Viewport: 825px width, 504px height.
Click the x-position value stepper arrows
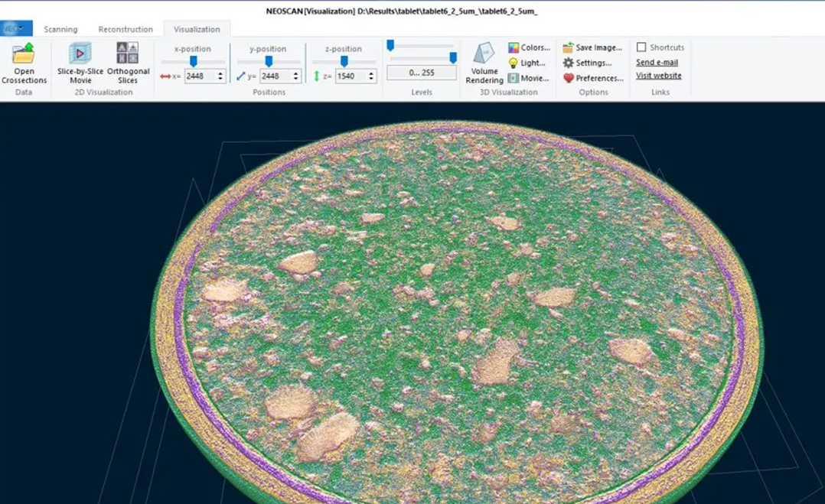click(220, 76)
